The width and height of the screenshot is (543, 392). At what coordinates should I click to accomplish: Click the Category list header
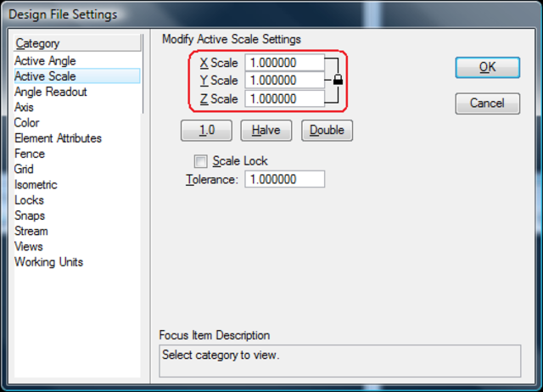77,43
